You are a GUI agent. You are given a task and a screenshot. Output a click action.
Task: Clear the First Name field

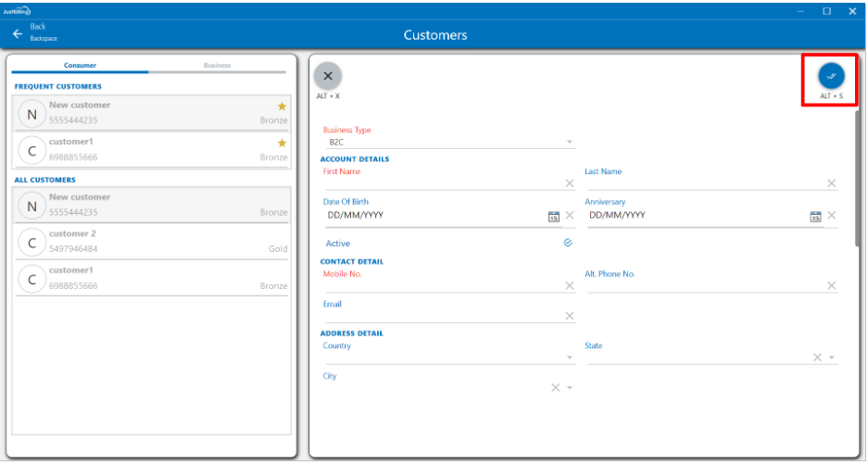coord(569,183)
